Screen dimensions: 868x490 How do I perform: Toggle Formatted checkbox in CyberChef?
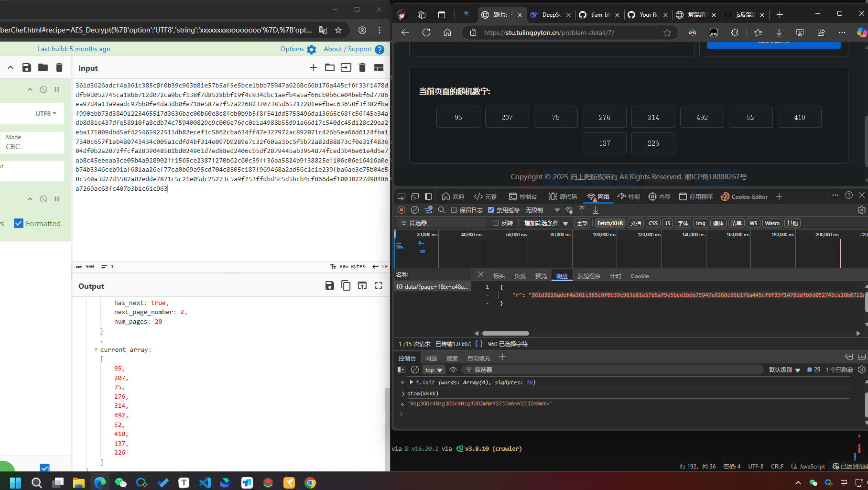19,223
